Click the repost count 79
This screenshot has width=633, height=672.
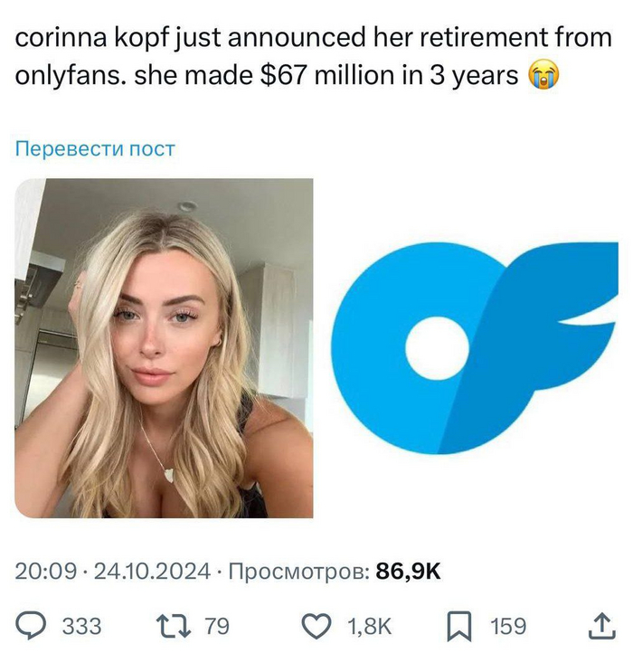pos(217,626)
